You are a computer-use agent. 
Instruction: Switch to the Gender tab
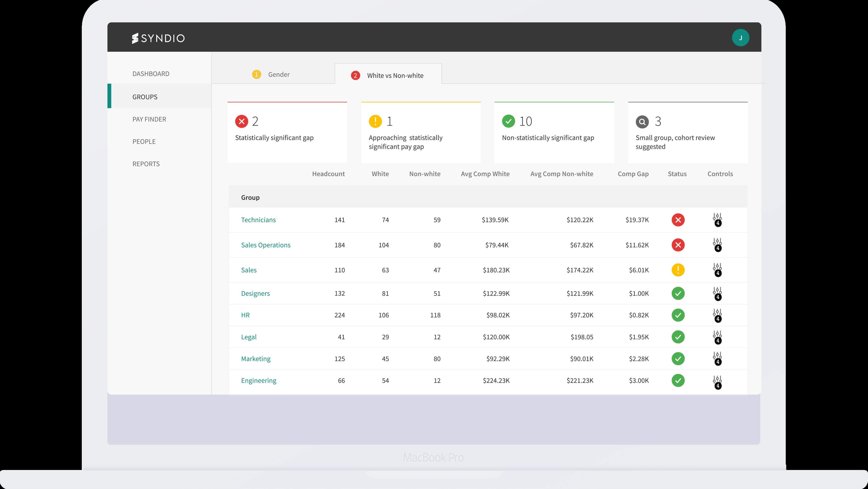278,74
